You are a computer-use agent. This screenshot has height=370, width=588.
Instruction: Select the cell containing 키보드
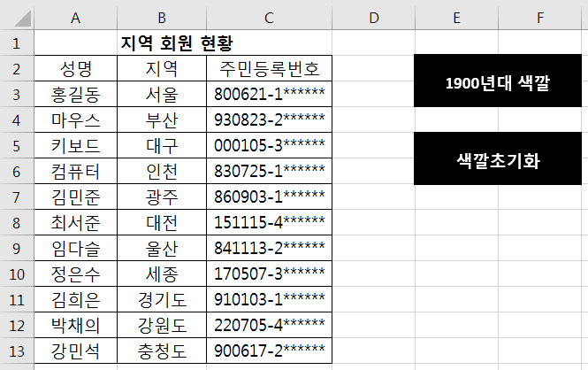[x=76, y=145]
